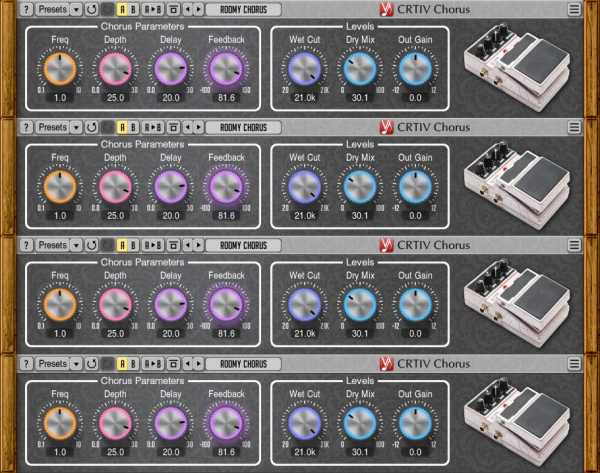The height and width of the screenshot is (473, 600).
Task: Open help in the bottom chorus instance
Action: 26,364
